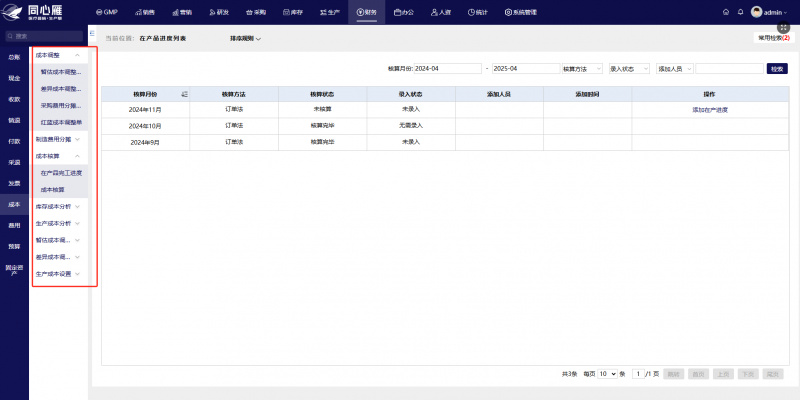This screenshot has height=400, width=800.
Task: Click the home icon in the header
Action: click(x=726, y=12)
